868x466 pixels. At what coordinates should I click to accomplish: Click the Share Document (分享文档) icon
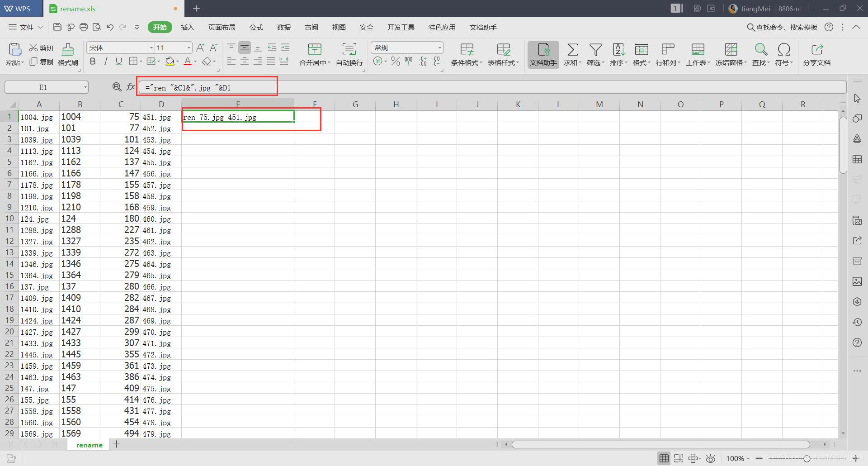pos(817,49)
